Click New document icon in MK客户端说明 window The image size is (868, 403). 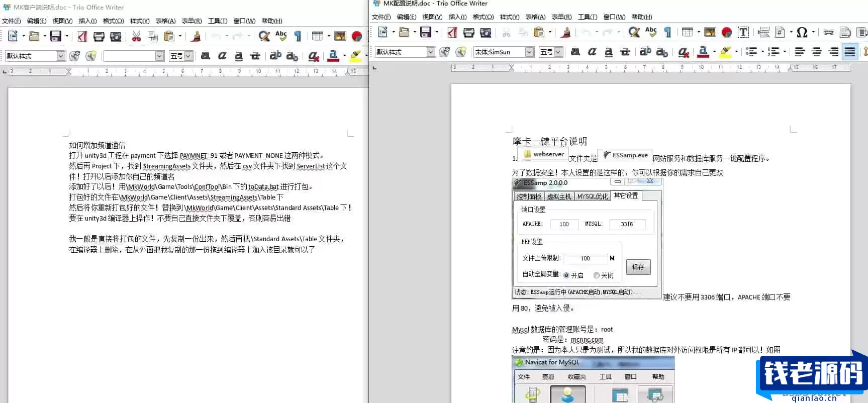(x=13, y=36)
